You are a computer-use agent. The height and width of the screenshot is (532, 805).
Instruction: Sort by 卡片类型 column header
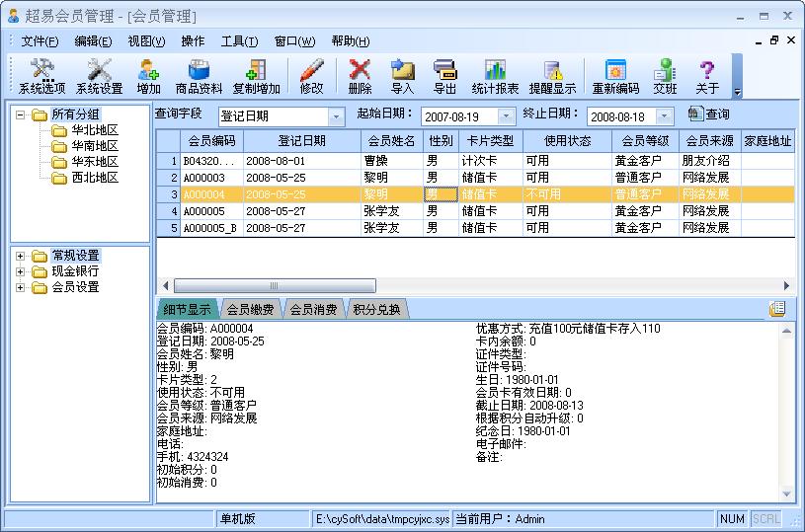click(x=490, y=141)
